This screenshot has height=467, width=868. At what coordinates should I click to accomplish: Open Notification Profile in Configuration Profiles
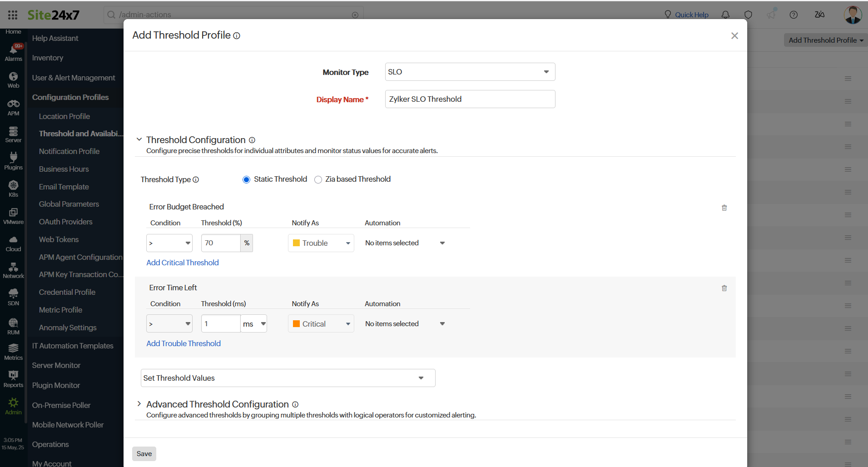[69, 151]
